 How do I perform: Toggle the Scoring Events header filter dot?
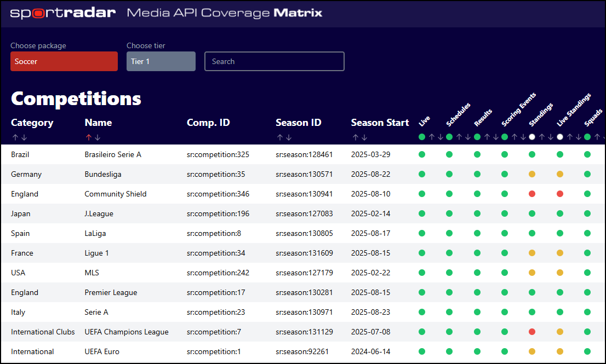[x=504, y=137]
